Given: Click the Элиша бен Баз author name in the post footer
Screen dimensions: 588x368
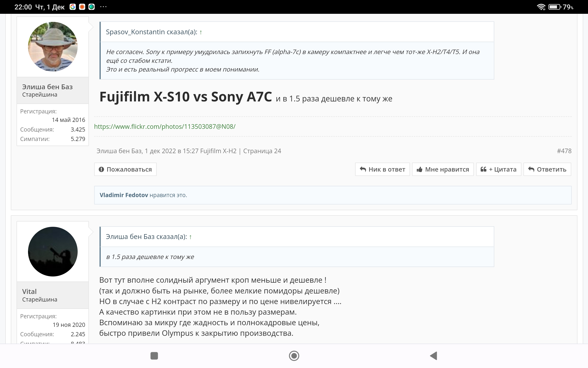Looking at the screenshot, I should (x=119, y=151).
